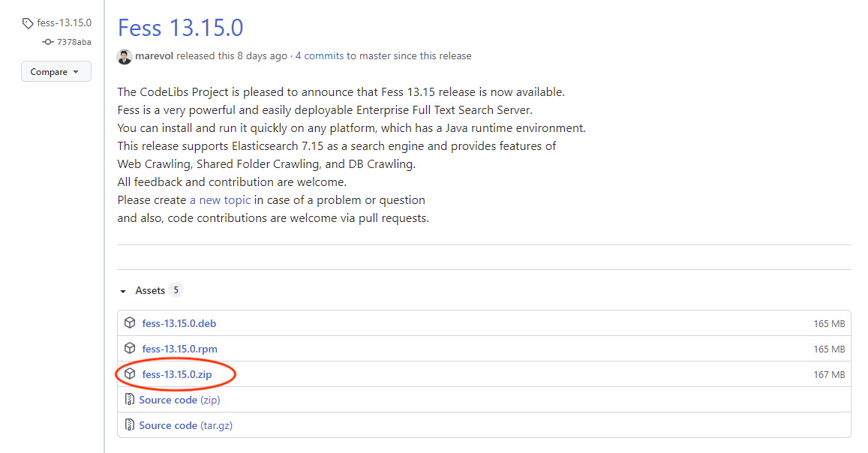868x453 pixels.
Task: Open the Compare dropdown button
Action: pyautogui.click(x=56, y=72)
